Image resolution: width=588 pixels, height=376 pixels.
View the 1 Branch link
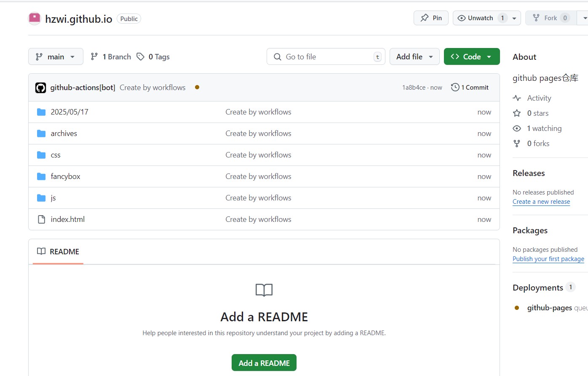[111, 56]
